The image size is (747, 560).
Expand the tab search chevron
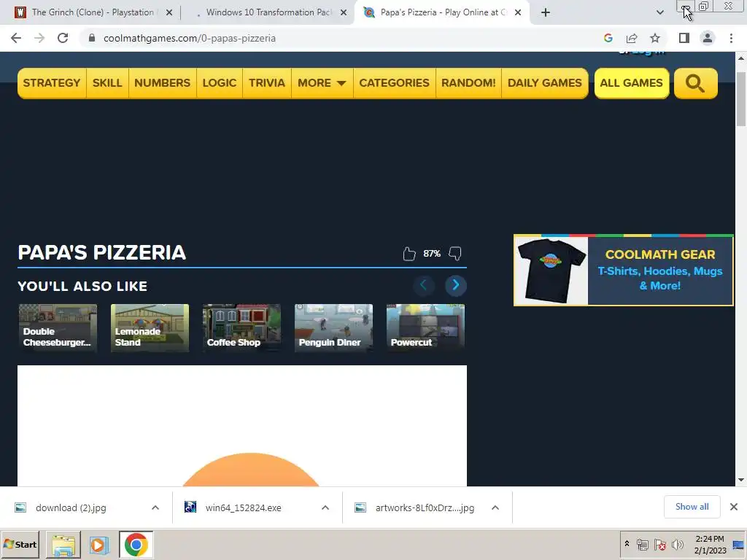pyautogui.click(x=659, y=12)
